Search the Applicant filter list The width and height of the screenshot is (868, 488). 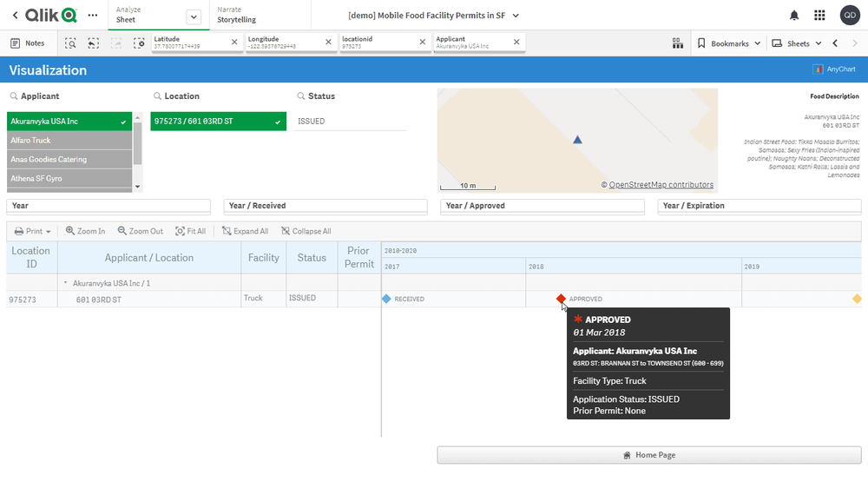(x=14, y=96)
